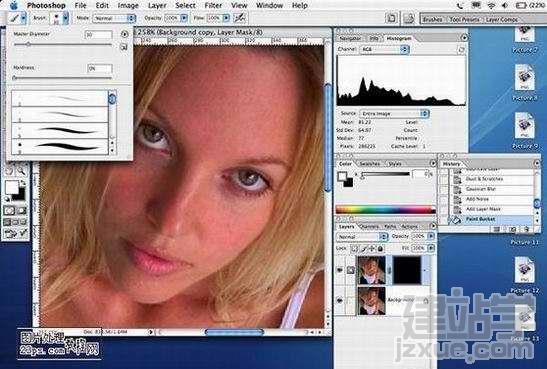This screenshot has width=547, height=369.
Task: Open the View menu
Action: (x=239, y=6)
